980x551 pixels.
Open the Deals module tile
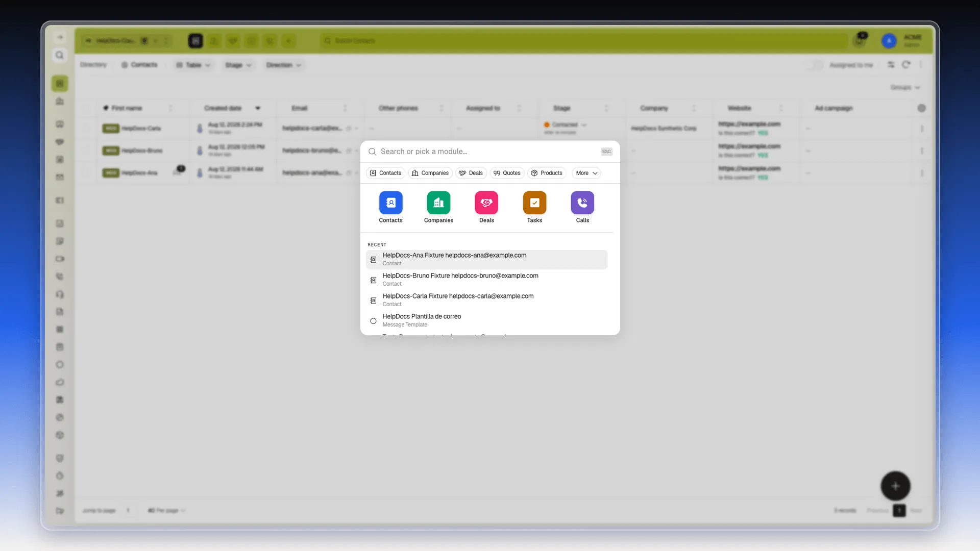[486, 207]
